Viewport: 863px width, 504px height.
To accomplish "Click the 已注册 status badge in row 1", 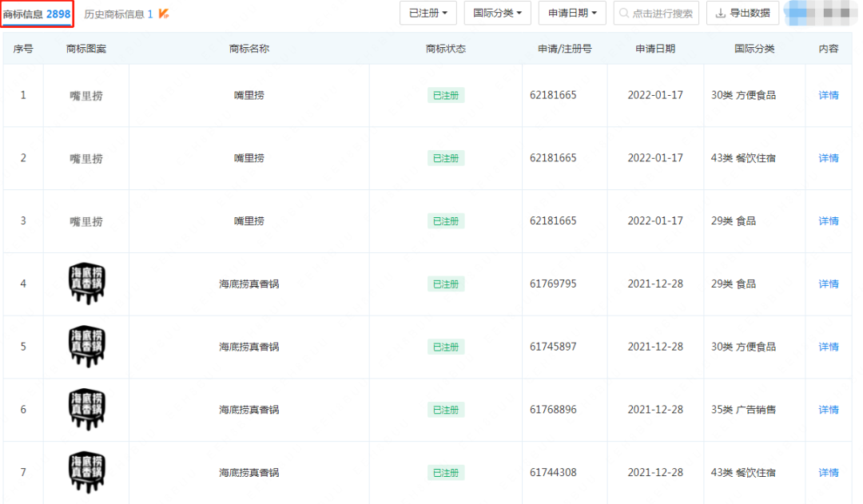I will click(446, 95).
